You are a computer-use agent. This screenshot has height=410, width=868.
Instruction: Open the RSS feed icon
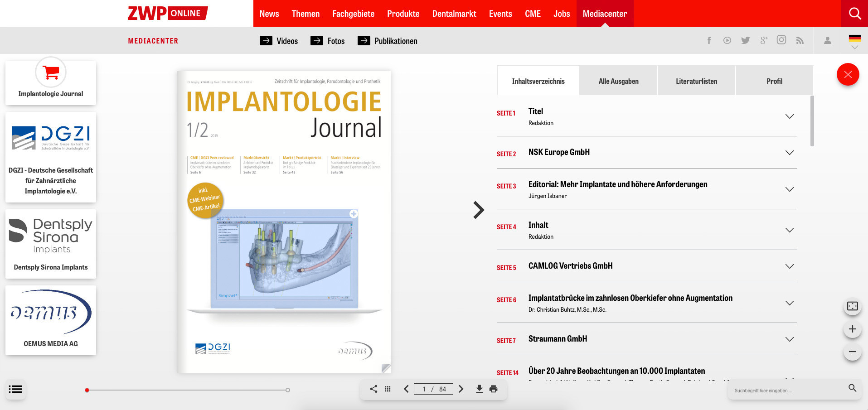[x=800, y=41]
